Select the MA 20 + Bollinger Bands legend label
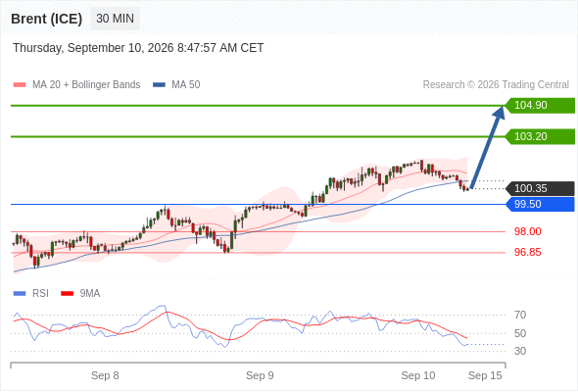This screenshot has width=578, height=392. pyautogui.click(x=86, y=85)
